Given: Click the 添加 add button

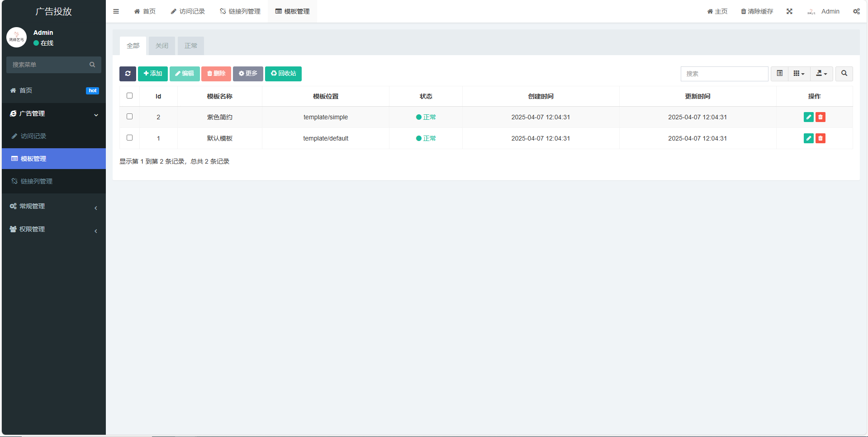Looking at the screenshot, I should pos(153,74).
